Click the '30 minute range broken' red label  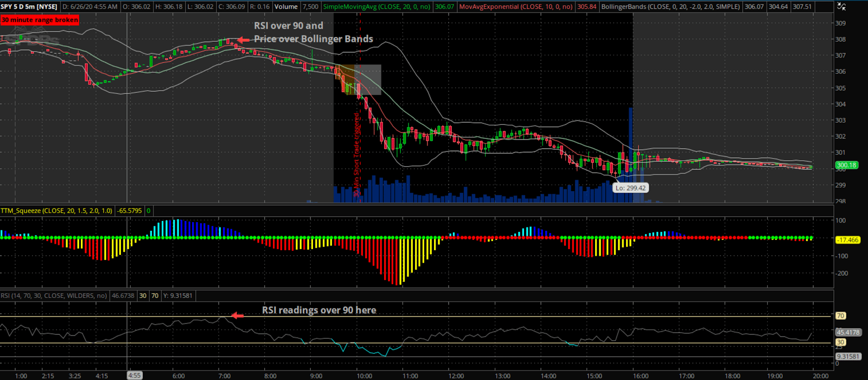pyautogui.click(x=40, y=20)
